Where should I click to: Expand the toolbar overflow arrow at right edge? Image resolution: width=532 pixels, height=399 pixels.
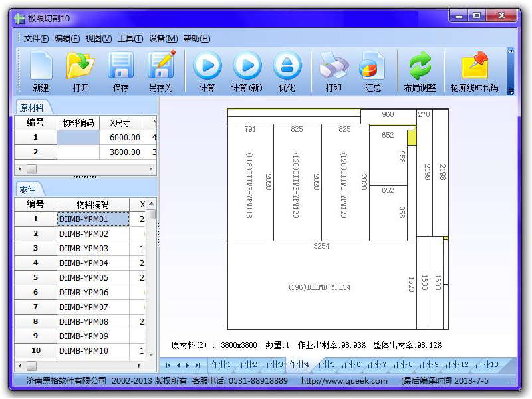pyautogui.click(x=511, y=91)
